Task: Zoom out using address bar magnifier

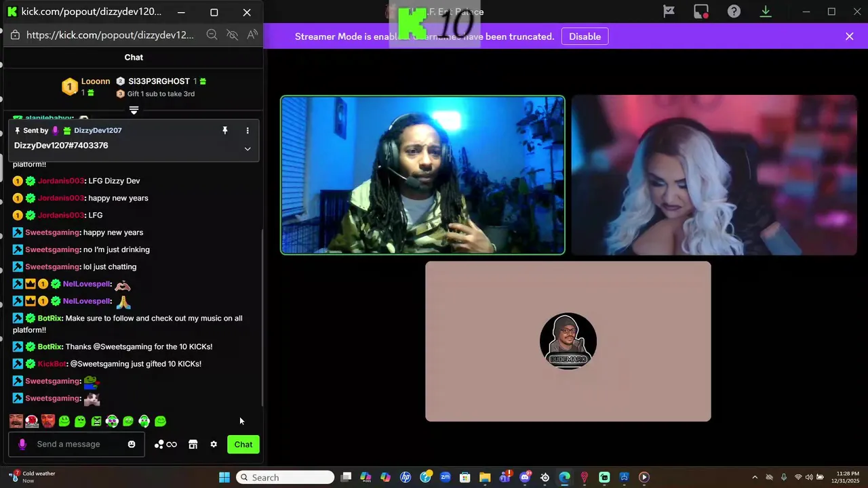Action: click(212, 35)
